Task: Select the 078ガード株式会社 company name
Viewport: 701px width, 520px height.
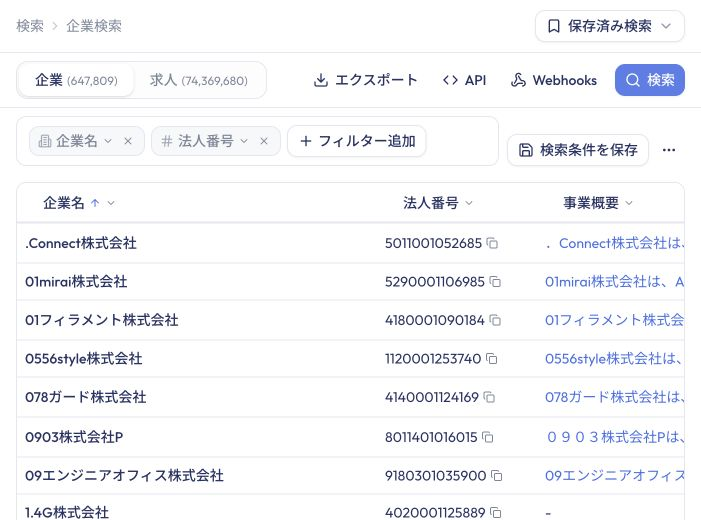Action: [x=85, y=397]
